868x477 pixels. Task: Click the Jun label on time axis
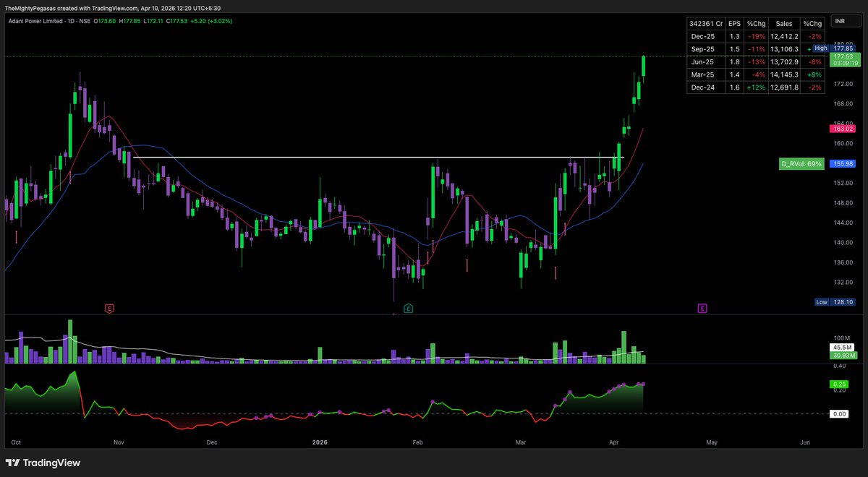click(805, 442)
